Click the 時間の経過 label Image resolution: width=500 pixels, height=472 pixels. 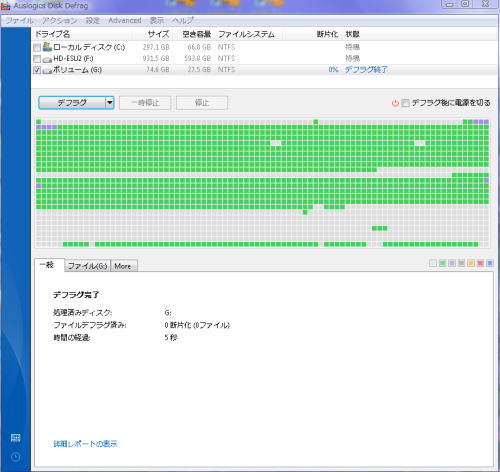[72, 338]
